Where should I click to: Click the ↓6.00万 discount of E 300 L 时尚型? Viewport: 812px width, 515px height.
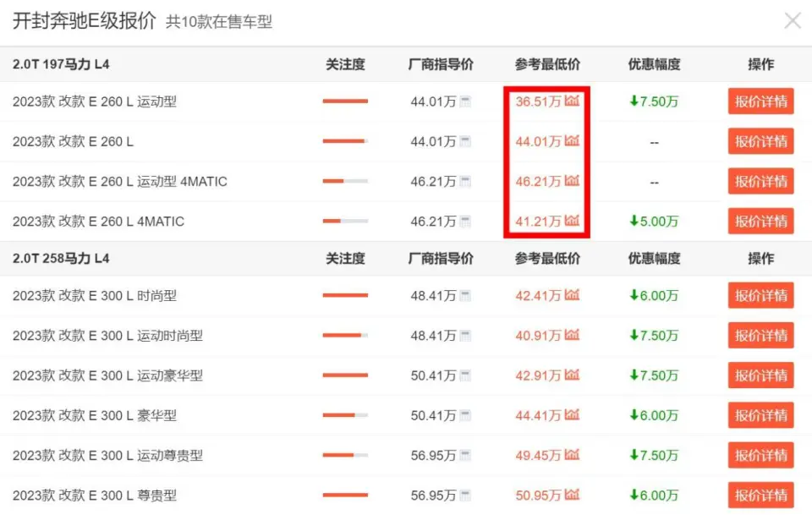[654, 295]
